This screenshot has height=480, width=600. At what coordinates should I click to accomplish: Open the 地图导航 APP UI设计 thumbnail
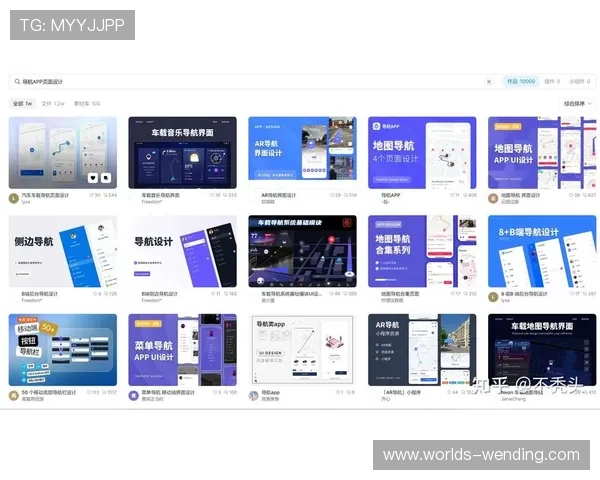click(542, 152)
